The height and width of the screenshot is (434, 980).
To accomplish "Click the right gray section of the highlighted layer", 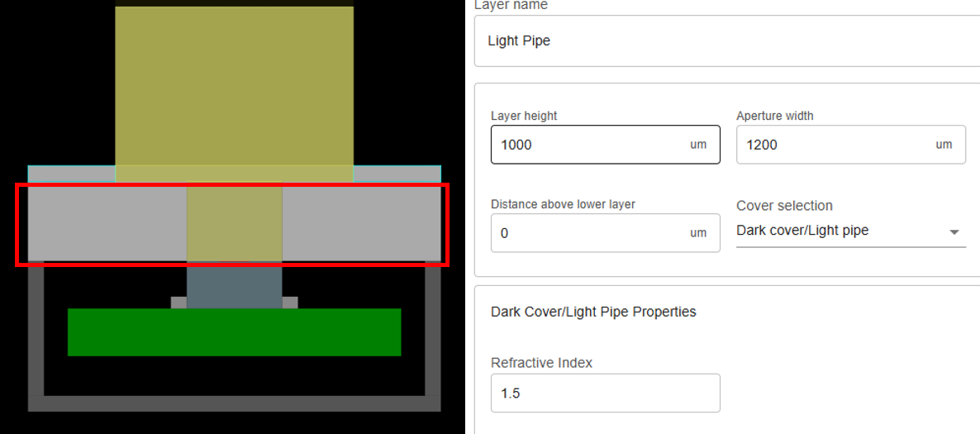I will click(x=361, y=223).
